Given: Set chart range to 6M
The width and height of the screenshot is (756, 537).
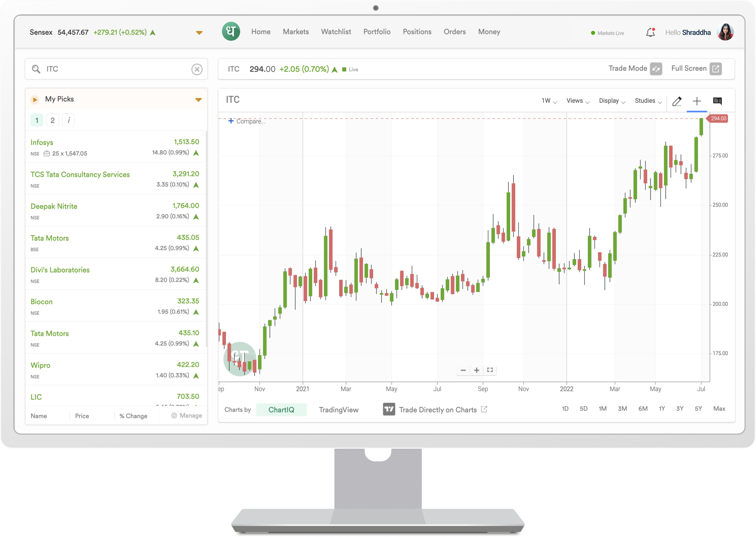Looking at the screenshot, I should tap(642, 408).
